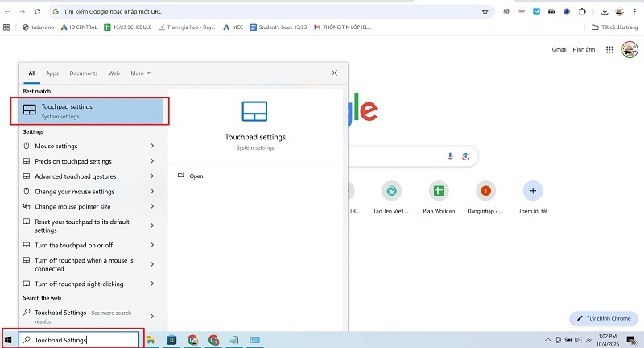Screen dimensions: 644x348
Task: Add a shortcut with Thêm lối tắt
Action: tap(533, 198)
